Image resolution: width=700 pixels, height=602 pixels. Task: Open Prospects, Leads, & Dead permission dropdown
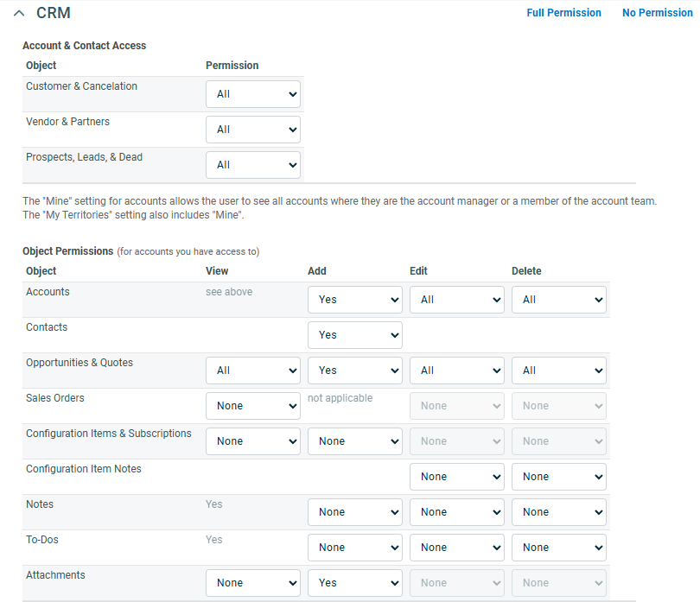pos(253,165)
